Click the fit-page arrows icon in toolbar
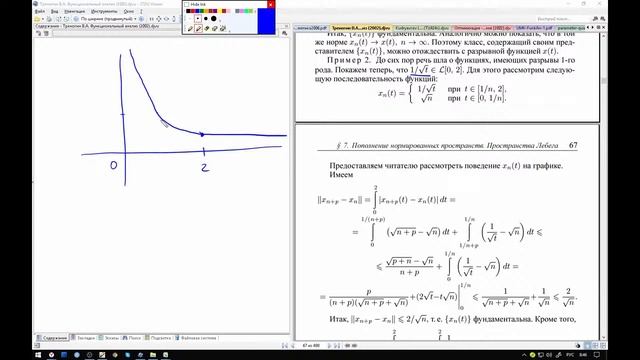The height and width of the screenshot is (360, 640). [x=159, y=19]
